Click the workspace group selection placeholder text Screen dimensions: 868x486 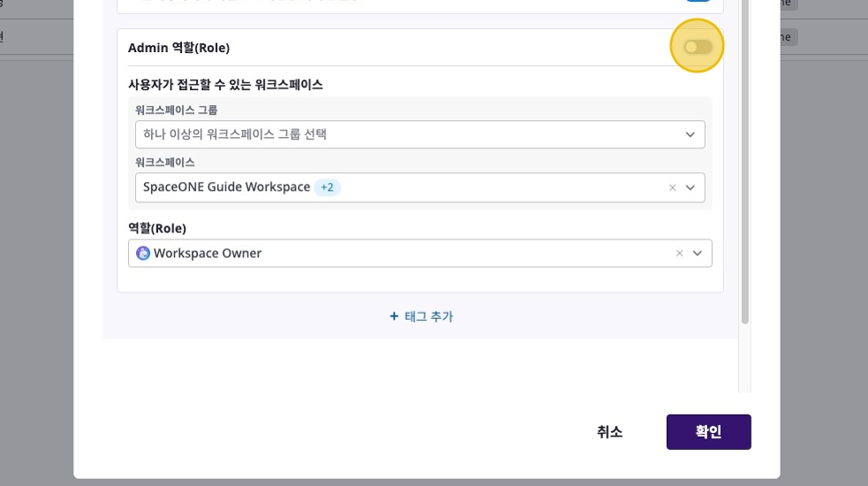pyautogui.click(x=235, y=134)
